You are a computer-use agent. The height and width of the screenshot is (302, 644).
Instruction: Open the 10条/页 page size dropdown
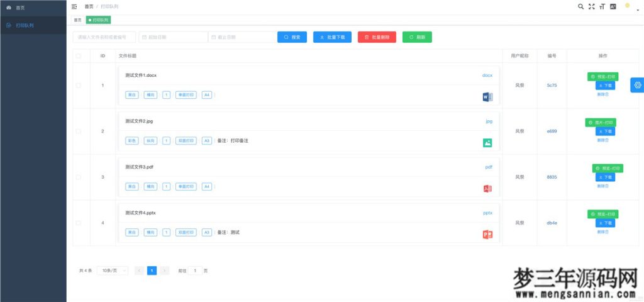[x=113, y=271]
